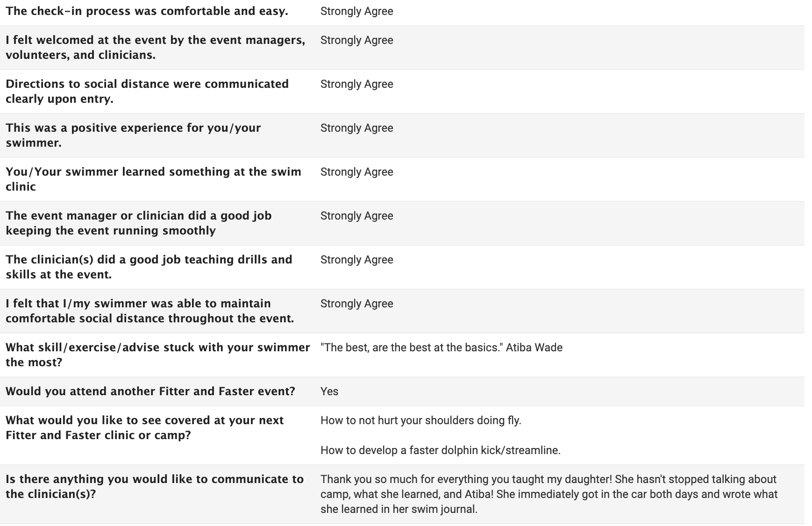Click 'swimmer learned something' question text
The width and height of the screenshot is (812, 526).
click(153, 179)
